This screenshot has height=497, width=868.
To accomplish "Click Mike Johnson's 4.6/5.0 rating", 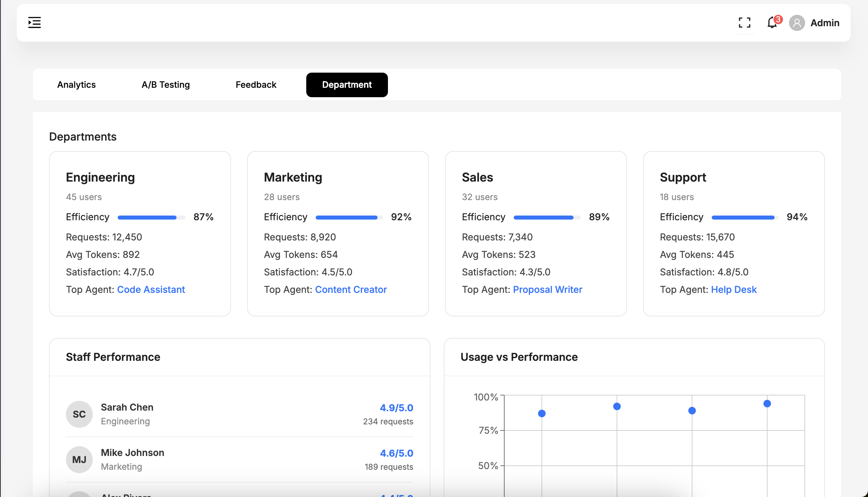I will (396, 453).
